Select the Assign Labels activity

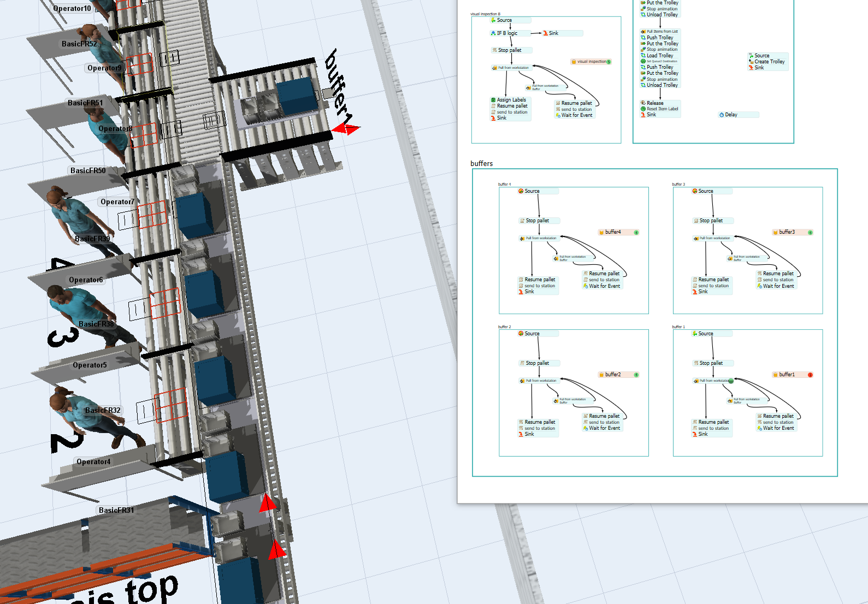(x=511, y=100)
